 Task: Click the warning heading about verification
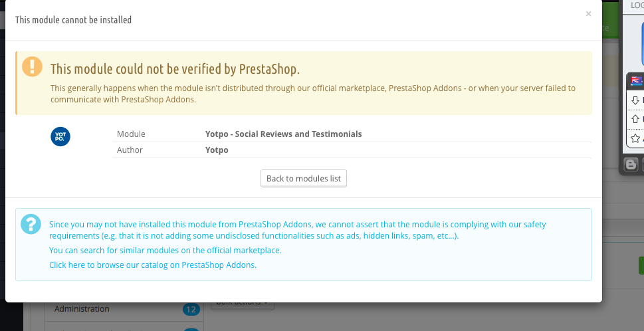click(x=175, y=69)
